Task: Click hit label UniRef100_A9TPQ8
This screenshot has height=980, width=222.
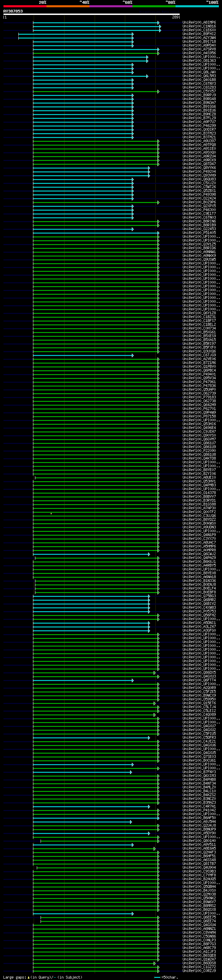Action: coord(199,145)
